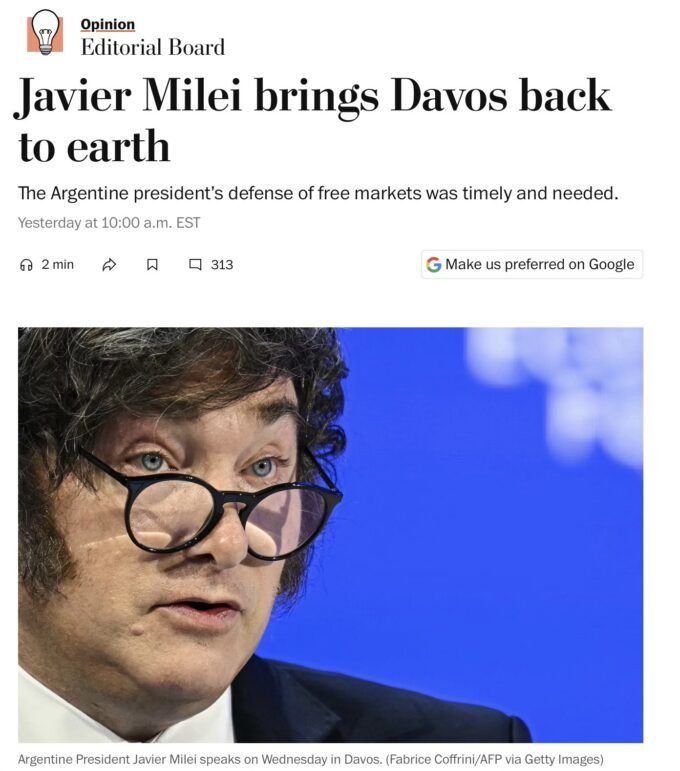Viewport: 680px width, 771px height.
Task: Click 'Make us preferred on Google' text
Action: pos(539,265)
